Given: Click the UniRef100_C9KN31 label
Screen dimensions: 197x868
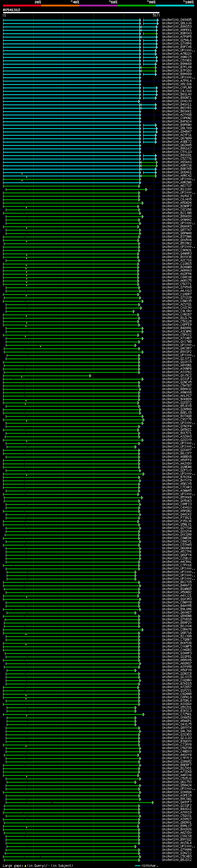Looking at the screenshot, I should coord(177,250).
